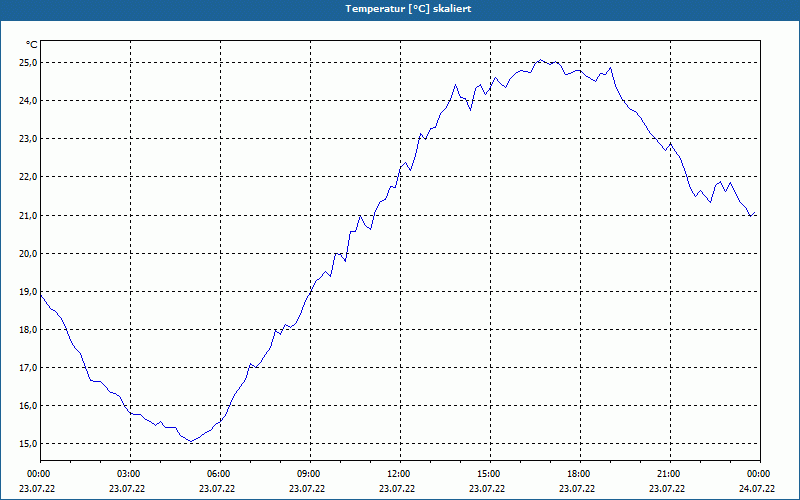The image size is (800, 500).
Task: Pick the 19,0 y-axis label
Action: [x=28, y=291]
